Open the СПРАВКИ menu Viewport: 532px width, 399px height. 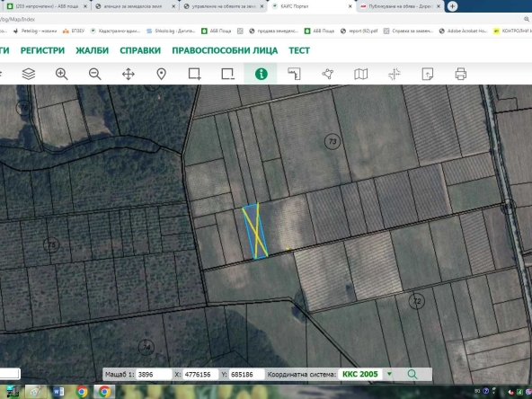pos(140,50)
